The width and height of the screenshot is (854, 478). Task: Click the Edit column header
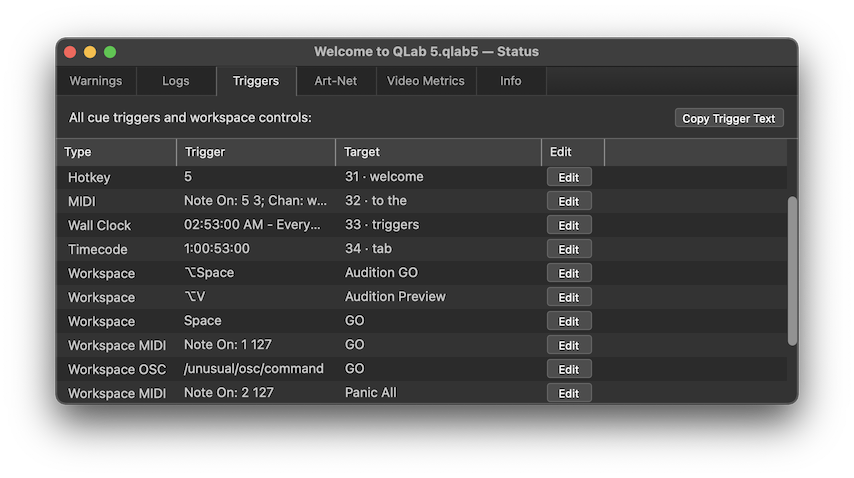pos(573,152)
